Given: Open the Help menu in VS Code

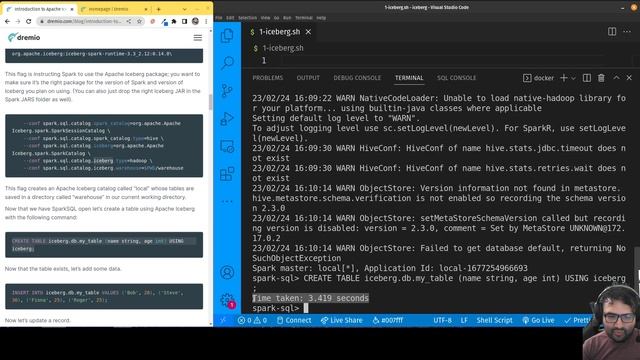Looking at the screenshot, I should (x=321, y=18).
